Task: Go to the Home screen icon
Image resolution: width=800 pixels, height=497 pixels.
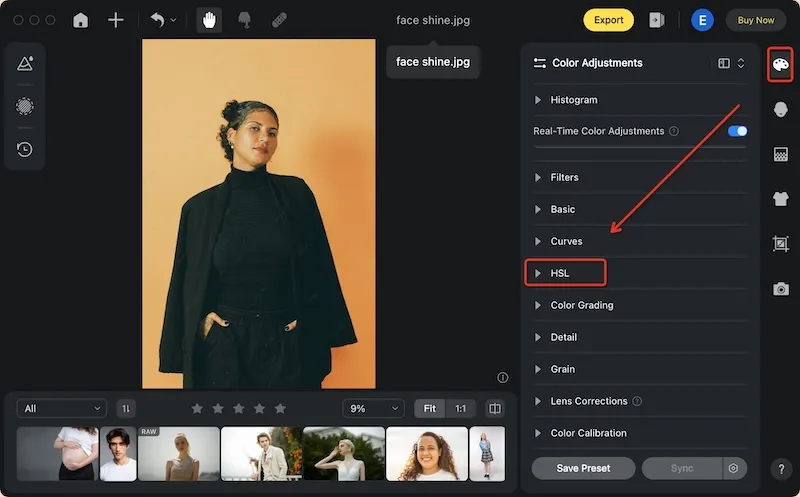Action: (x=81, y=20)
